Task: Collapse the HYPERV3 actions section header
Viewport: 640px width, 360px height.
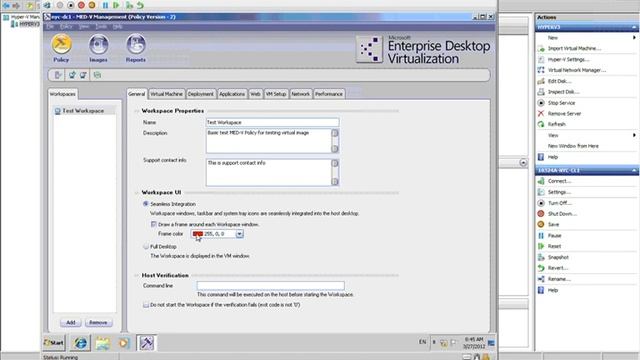Action: [634, 27]
